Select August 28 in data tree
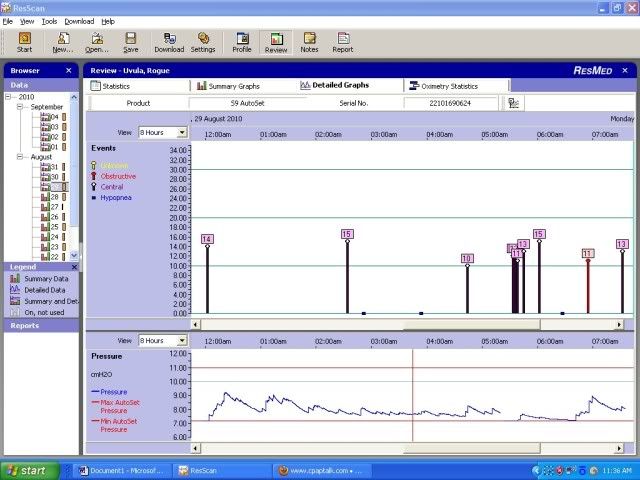The width and height of the screenshot is (640, 480). (54, 196)
